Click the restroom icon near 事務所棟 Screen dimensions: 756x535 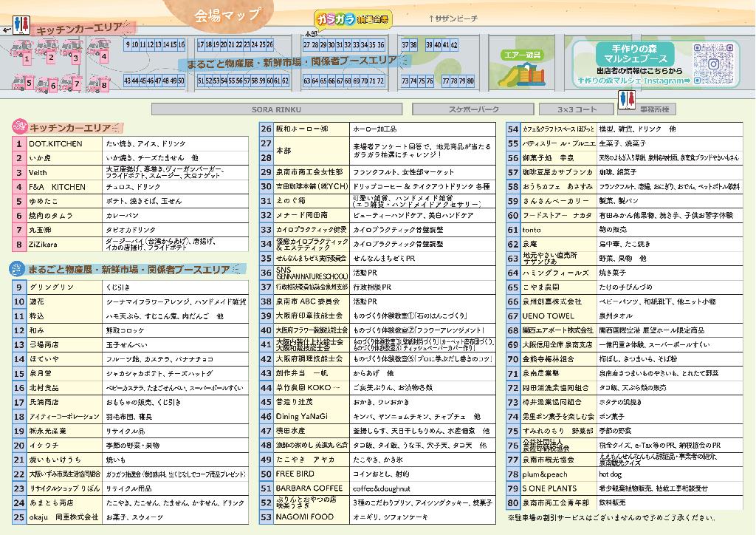628,98
